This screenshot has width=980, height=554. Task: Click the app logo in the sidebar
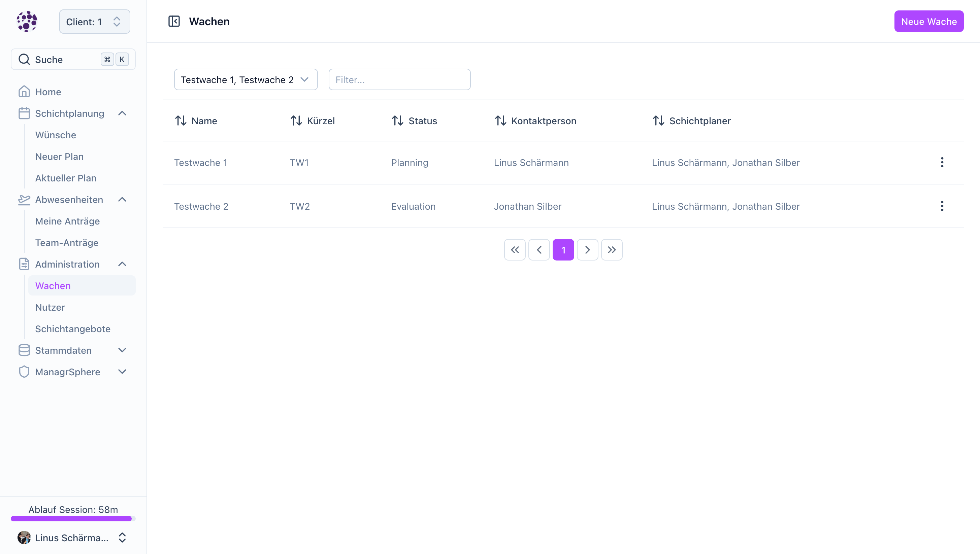pyautogui.click(x=27, y=21)
